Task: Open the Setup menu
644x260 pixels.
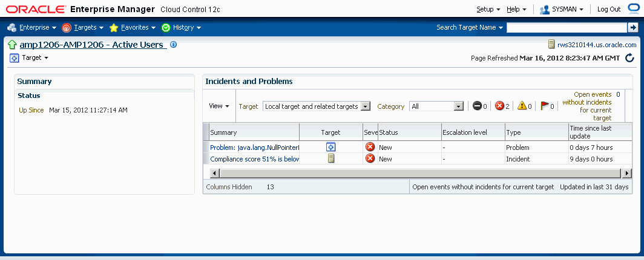Action: pyautogui.click(x=488, y=9)
